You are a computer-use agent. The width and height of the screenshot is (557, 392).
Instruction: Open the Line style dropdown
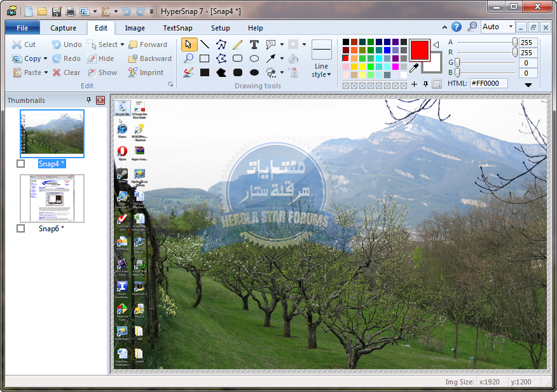(322, 71)
